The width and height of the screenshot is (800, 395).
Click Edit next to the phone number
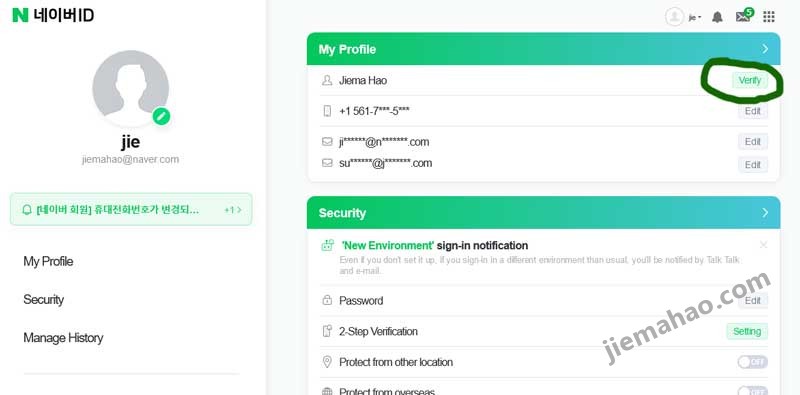point(753,111)
